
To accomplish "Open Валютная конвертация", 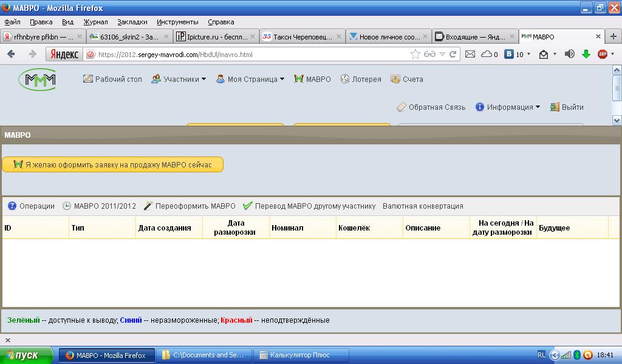I will (x=423, y=206).
